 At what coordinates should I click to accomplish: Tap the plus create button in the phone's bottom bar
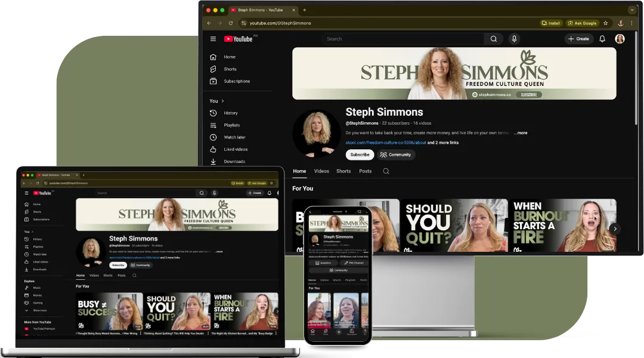point(339,332)
